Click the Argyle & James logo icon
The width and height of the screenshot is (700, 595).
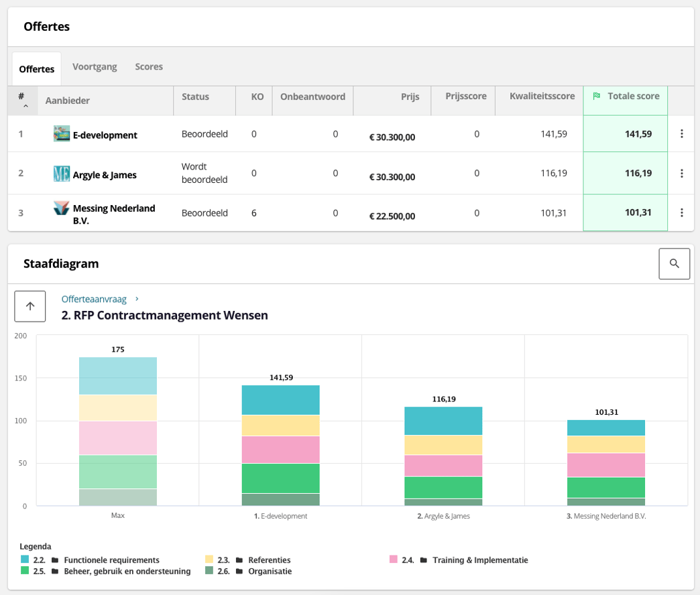[62, 174]
